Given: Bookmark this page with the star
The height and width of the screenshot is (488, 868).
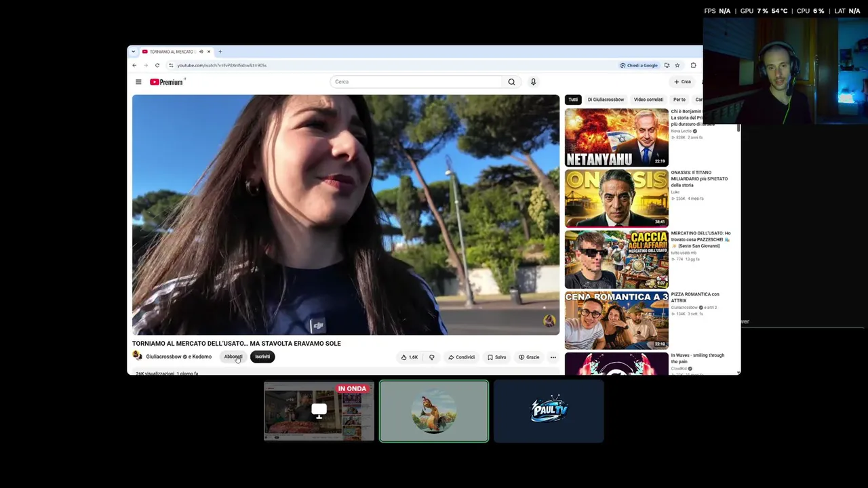Looking at the screenshot, I should [x=677, y=65].
